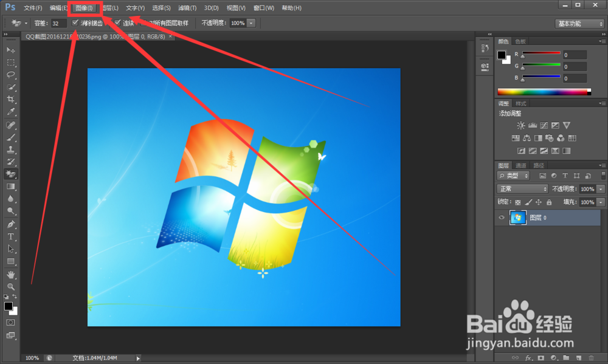Open the 选择(S) menu

161,8
